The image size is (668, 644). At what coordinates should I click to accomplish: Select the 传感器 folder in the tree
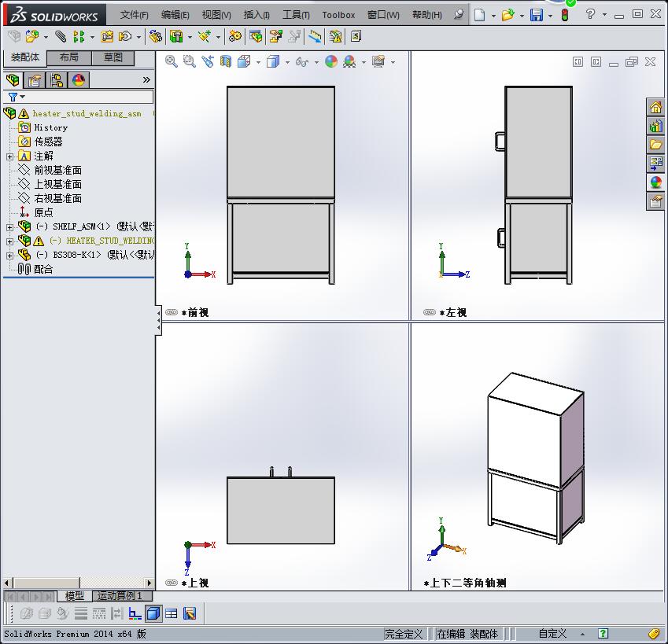[x=48, y=142]
